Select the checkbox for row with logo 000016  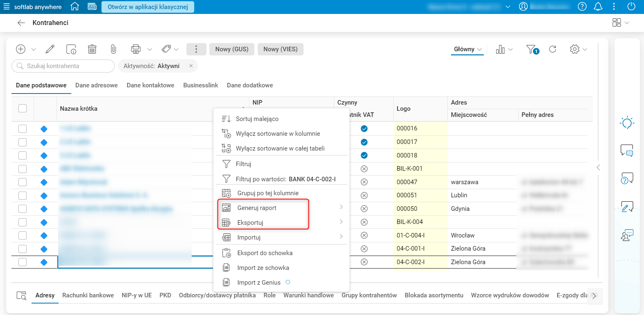click(23, 129)
